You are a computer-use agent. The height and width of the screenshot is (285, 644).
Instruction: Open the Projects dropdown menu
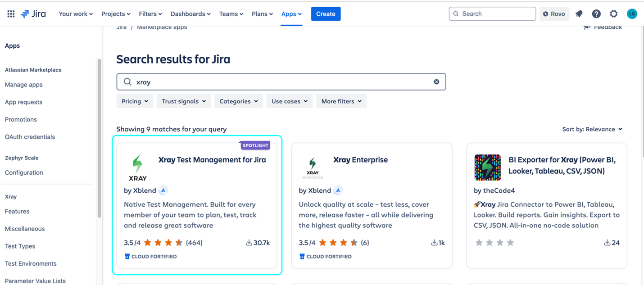[x=116, y=14]
